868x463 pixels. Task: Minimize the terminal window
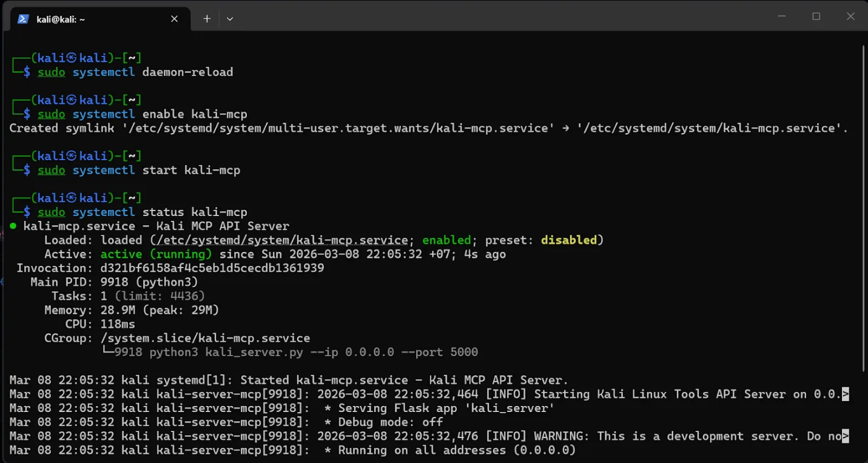click(782, 17)
